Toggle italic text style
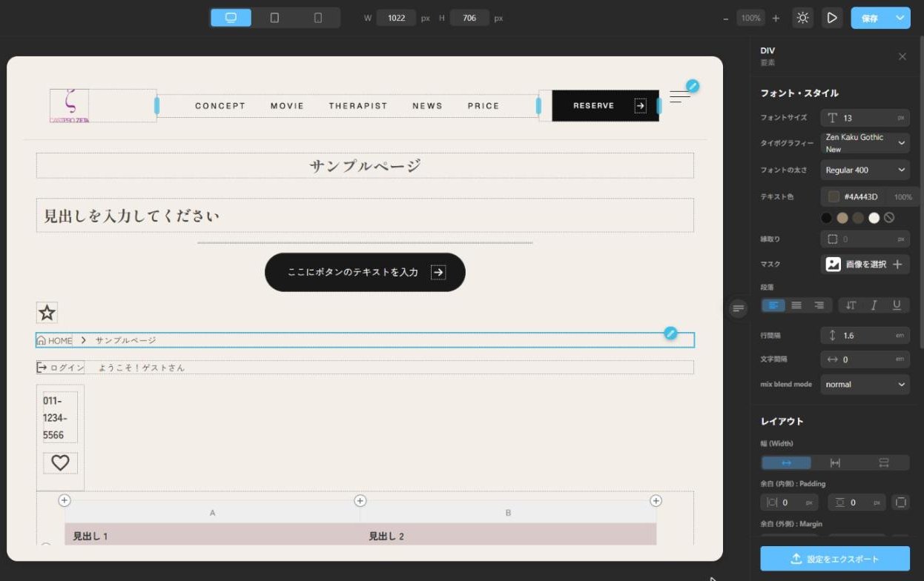Viewport: 924px width, 581px height. pyautogui.click(x=874, y=305)
